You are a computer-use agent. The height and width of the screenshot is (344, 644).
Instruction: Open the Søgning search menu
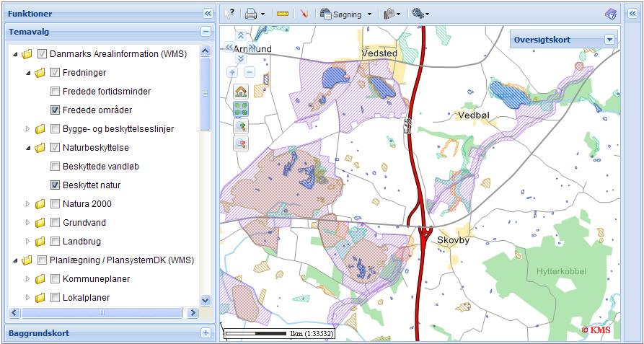click(346, 14)
